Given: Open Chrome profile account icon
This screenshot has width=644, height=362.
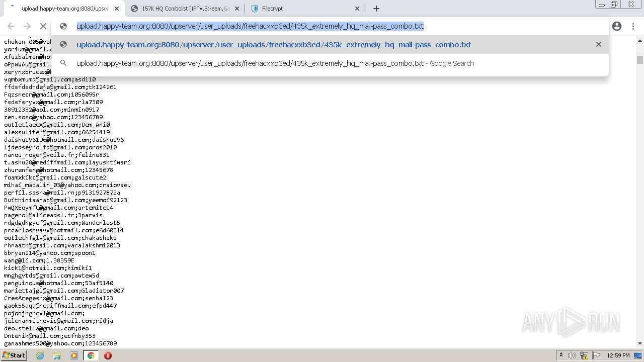Looking at the screenshot, I should [x=617, y=26].
